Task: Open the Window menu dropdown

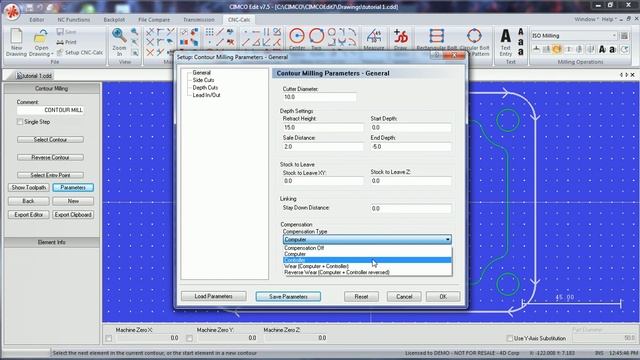Action: [x=587, y=19]
